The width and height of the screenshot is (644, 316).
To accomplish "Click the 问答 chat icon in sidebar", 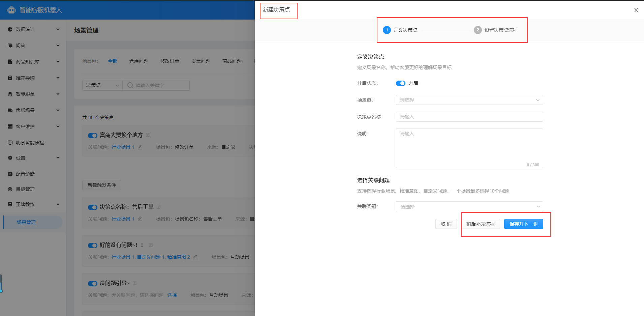I will tap(10, 46).
